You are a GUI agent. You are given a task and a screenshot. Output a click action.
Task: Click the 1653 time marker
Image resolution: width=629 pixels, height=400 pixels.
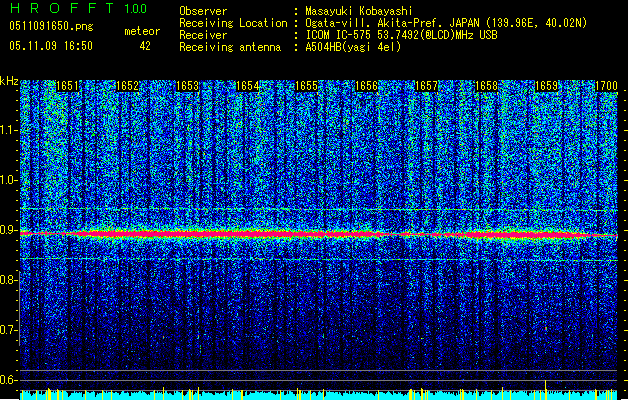[x=187, y=87]
